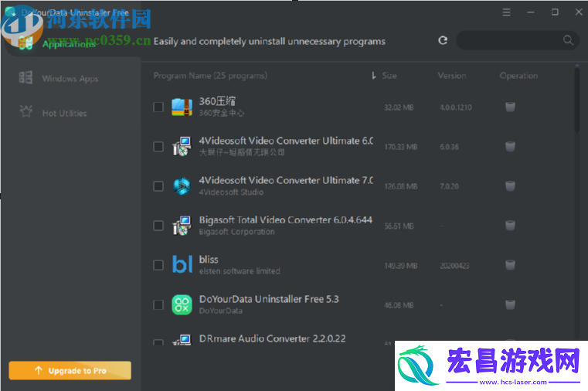Tick the bliss program checkbox

point(158,265)
